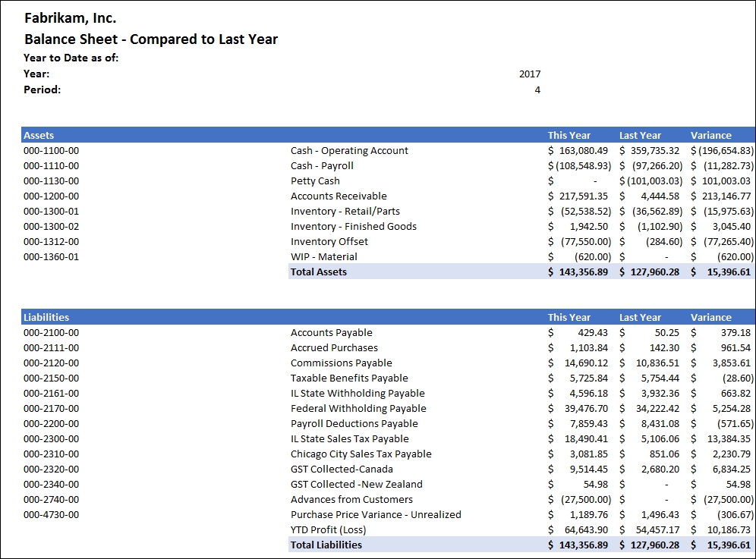Click the Total Liabilities label
The width and height of the screenshot is (756, 559).
coord(326,545)
